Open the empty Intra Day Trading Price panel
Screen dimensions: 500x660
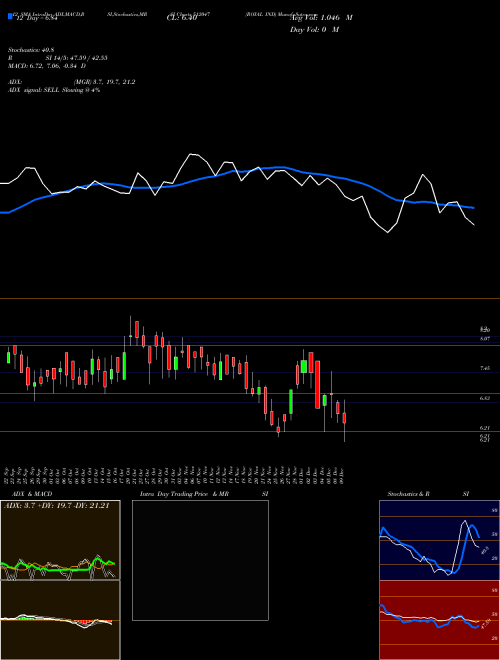[200, 560]
